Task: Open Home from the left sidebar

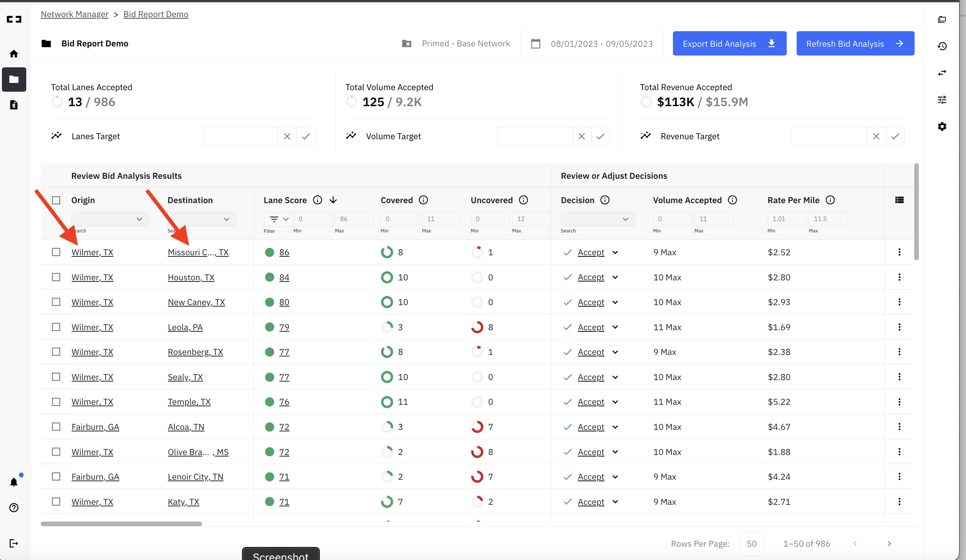Action: coord(14,54)
